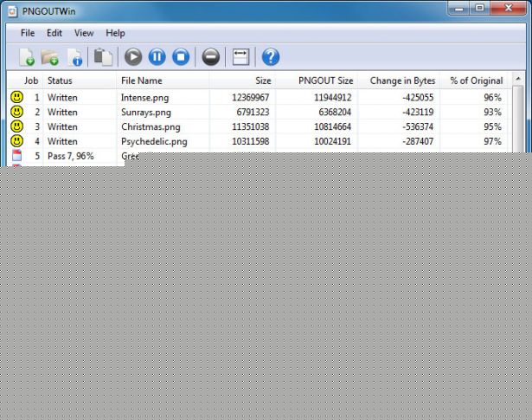Viewport: 532px width, 420px height.
Task: Select the Intense.png file name
Action: coord(144,98)
